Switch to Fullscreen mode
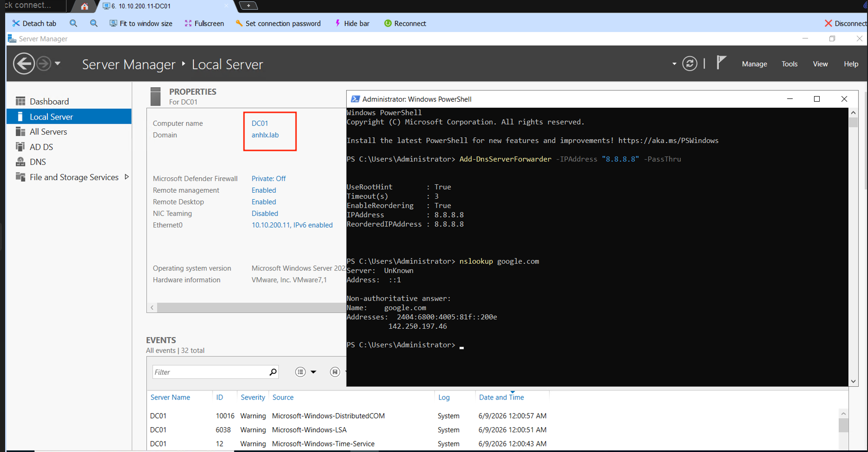The height and width of the screenshot is (452, 868). pyautogui.click(x=204, y=23)
